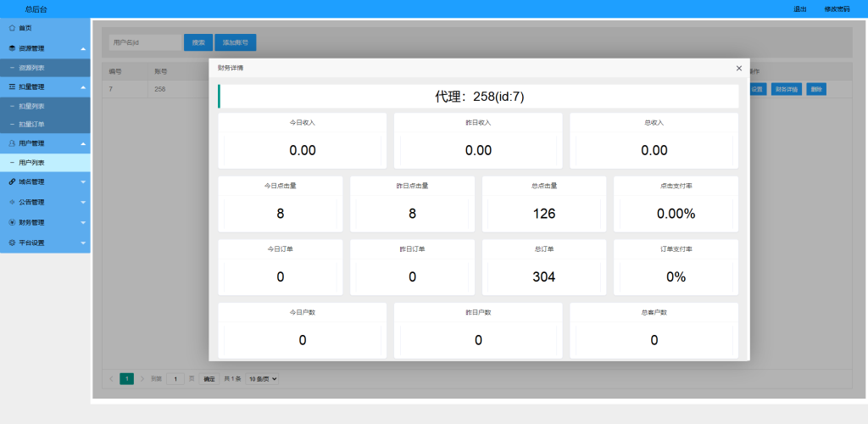The width and height of the screenshot is (868, 424).
Task: Click the home icon beside 首页
Action: click(12, 28)
